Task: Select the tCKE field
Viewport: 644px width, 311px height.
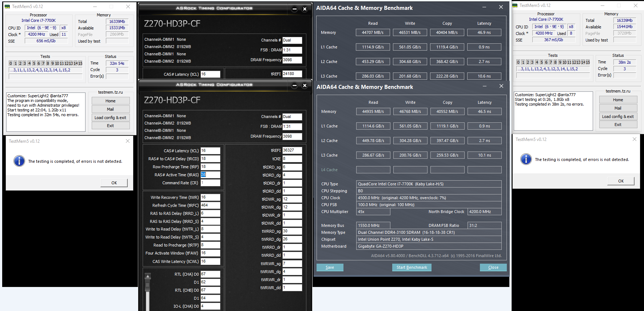Action: click(292, 159)
